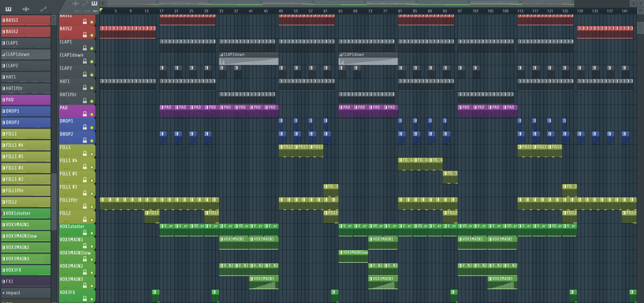Open clip menu of first CLAP1down automation clip
The height and width of the screenshot is (303, 644).
pyautogui.click(x=222, y=55)
